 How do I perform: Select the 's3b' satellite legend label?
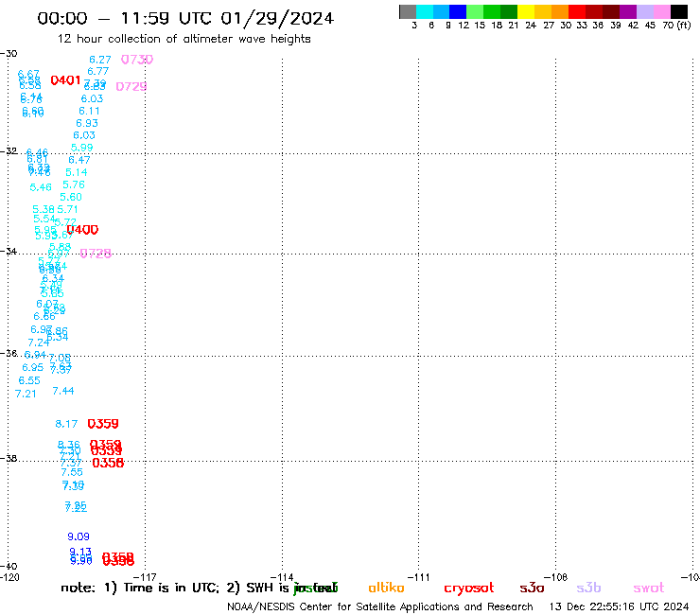point(588,588)
